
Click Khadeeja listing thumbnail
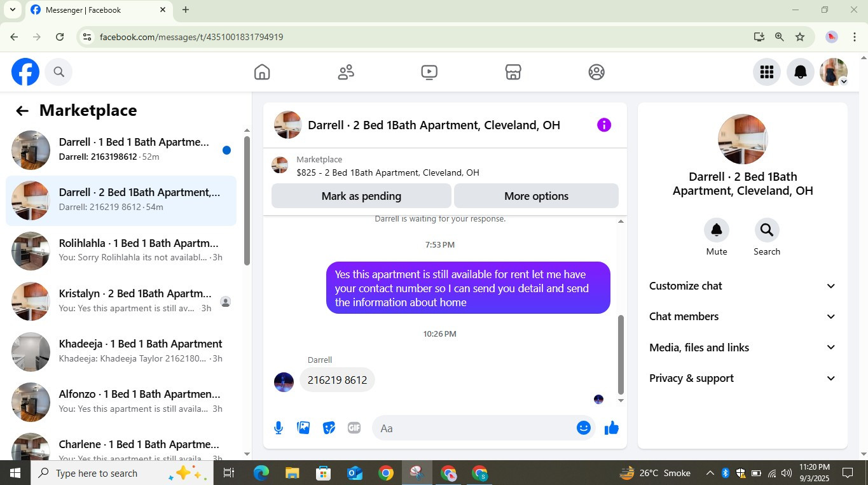(31, 352)
